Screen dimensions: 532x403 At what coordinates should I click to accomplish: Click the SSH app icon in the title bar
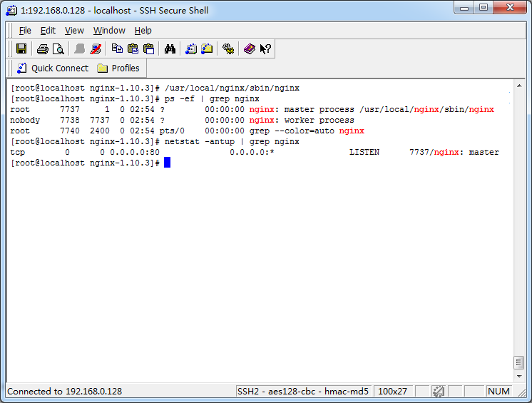click(x=11, y=11)
